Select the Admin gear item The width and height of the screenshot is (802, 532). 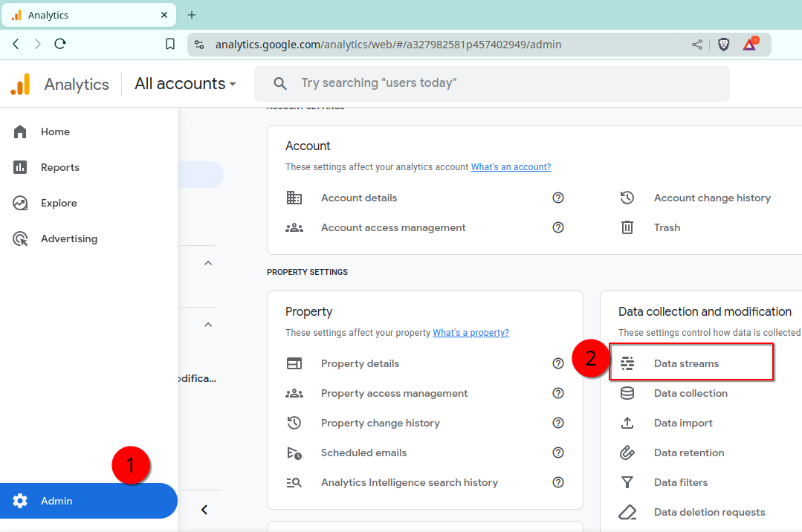pyautogui.click(x=88, y=501)
